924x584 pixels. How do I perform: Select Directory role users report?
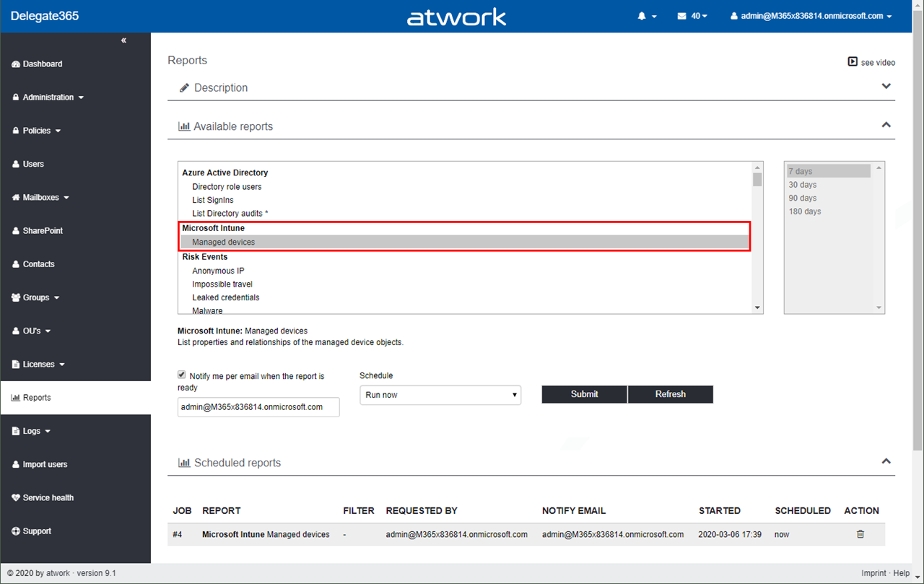(227, 187)
